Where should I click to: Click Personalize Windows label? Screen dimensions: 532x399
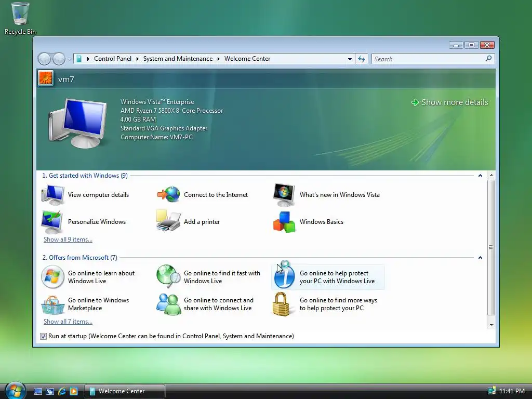97,222
